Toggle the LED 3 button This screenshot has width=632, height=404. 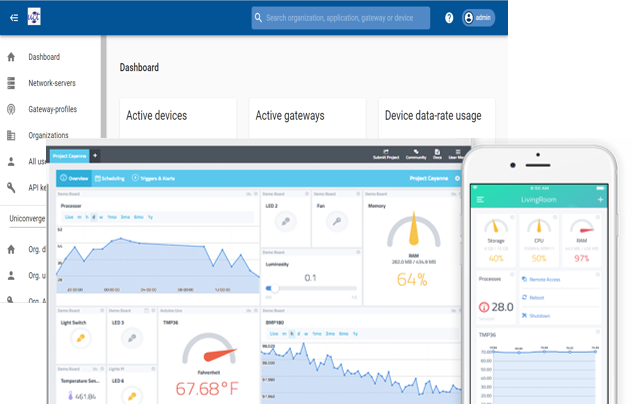[x=132, y=338]
